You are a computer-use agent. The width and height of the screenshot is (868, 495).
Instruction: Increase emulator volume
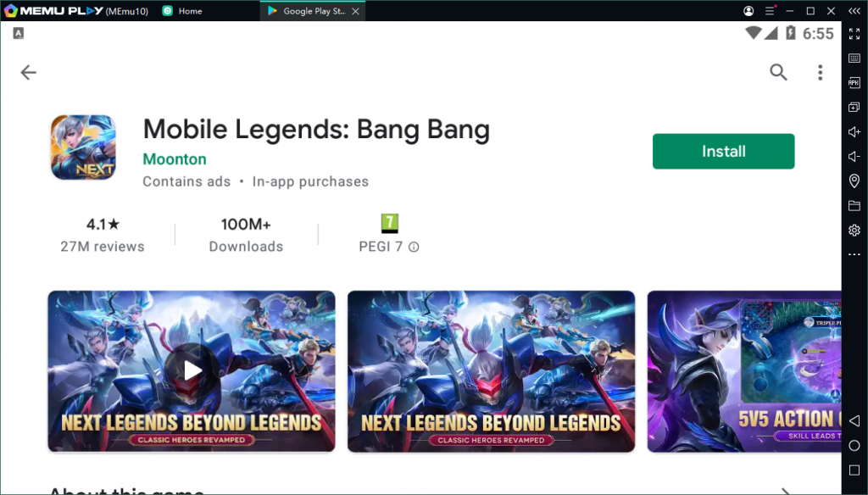(x=854, y=131)
